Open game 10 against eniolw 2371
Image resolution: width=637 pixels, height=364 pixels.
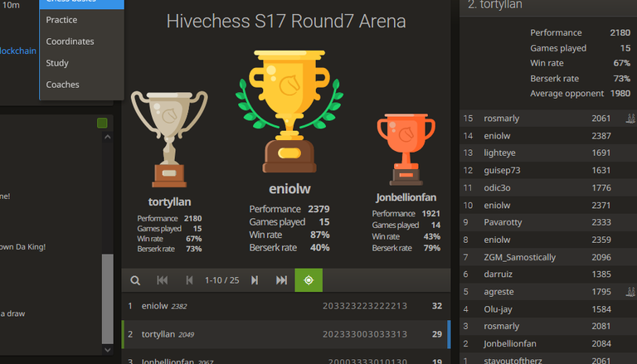(548, 205)
